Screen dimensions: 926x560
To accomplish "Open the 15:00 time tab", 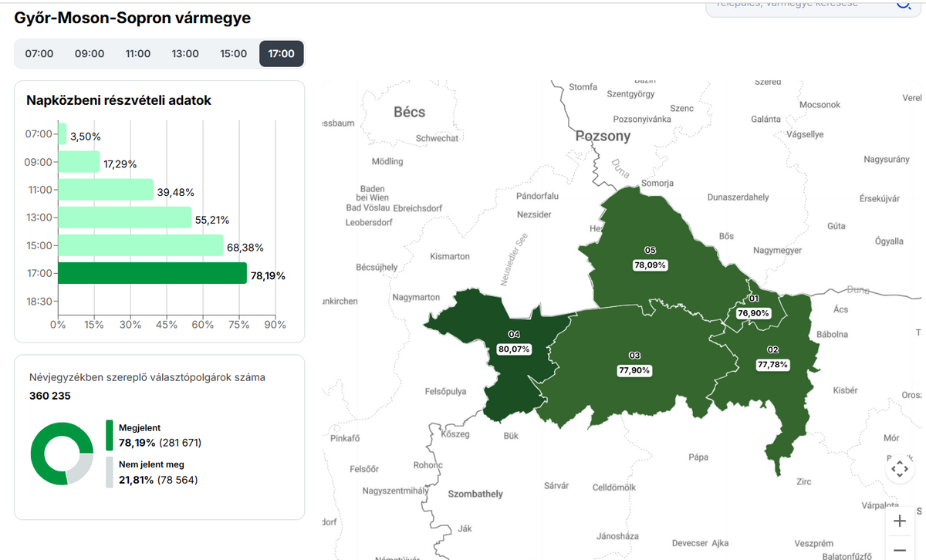I will click(233, 53).
